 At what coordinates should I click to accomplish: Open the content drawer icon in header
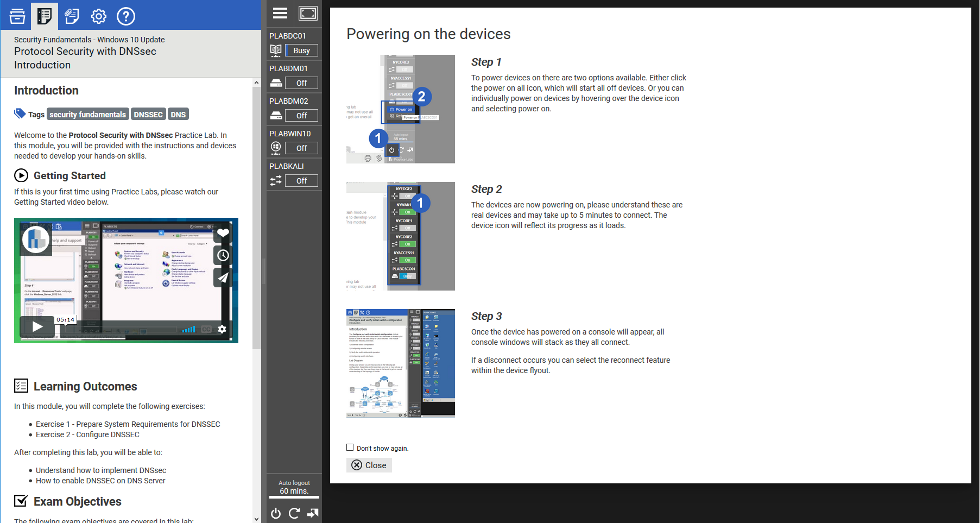17,16
